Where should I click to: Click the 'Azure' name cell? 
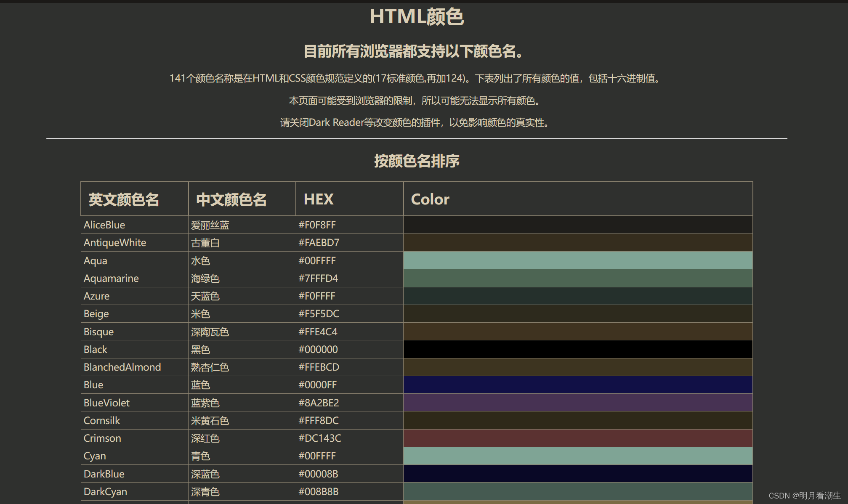(135, 296)
